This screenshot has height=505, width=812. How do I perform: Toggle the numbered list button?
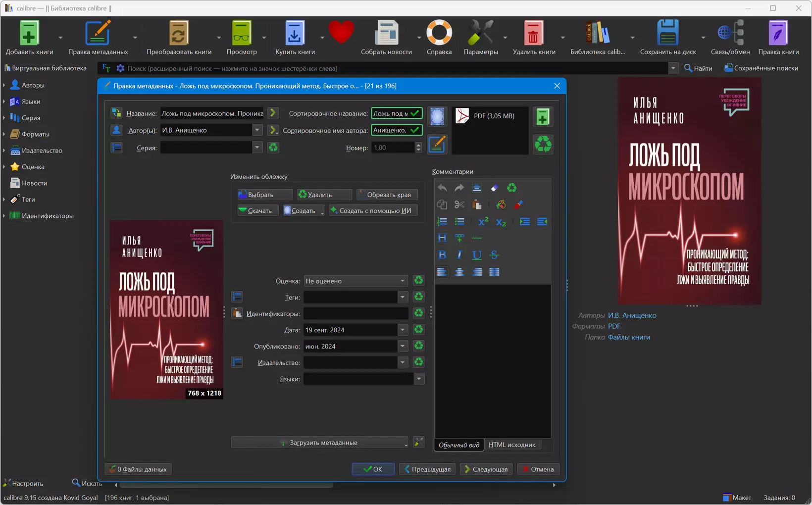pyautogui.click(x=442, y=222)
